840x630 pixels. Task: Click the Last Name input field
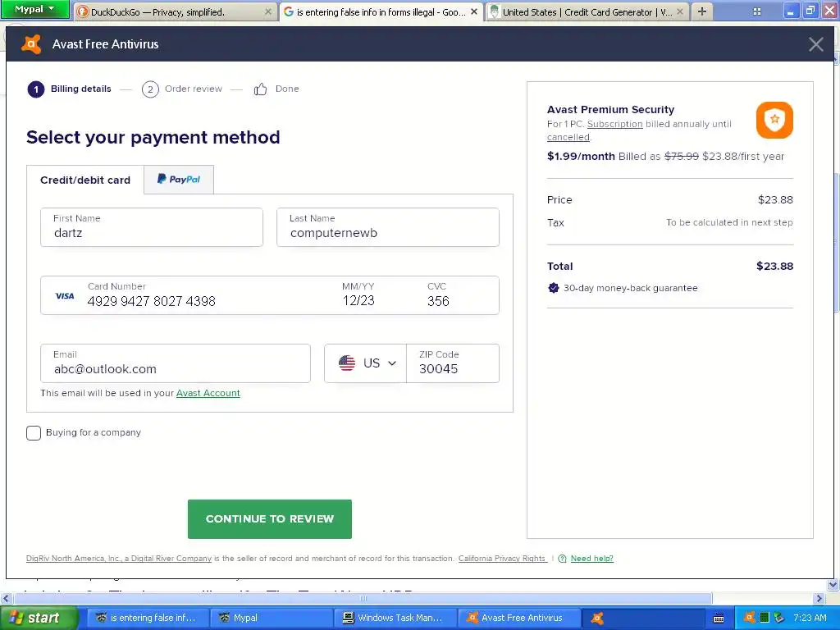tap(388, 227)
